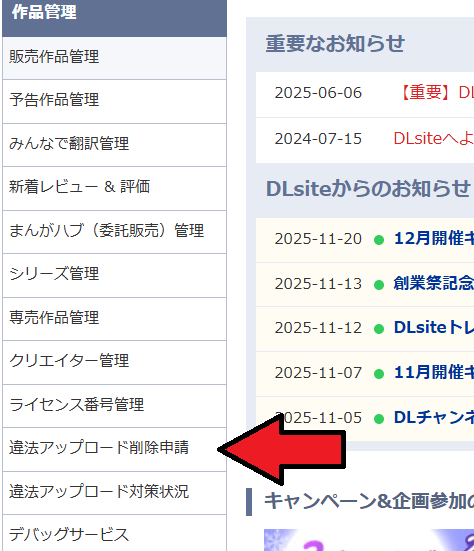Open 予告作品管理 menu item
This screenshot has width=474, height=551.
[114, 101]
